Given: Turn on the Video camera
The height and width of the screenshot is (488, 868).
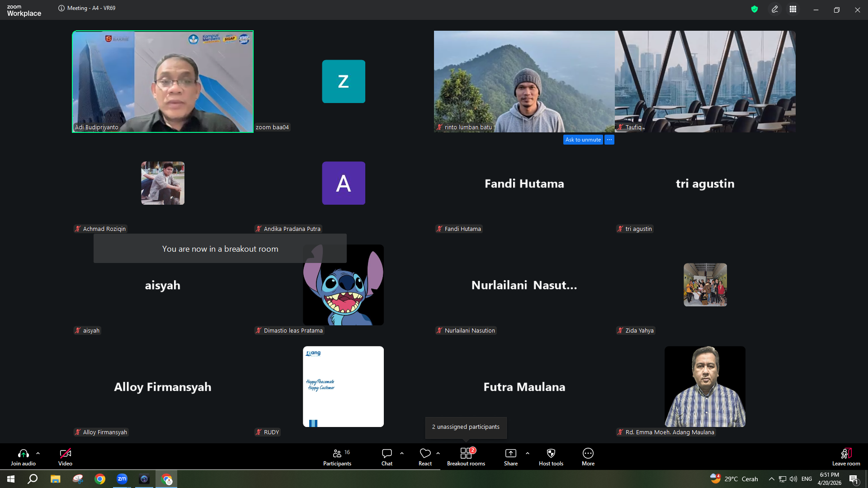Looking at the screenshot, I should click(x=65, y=457).
